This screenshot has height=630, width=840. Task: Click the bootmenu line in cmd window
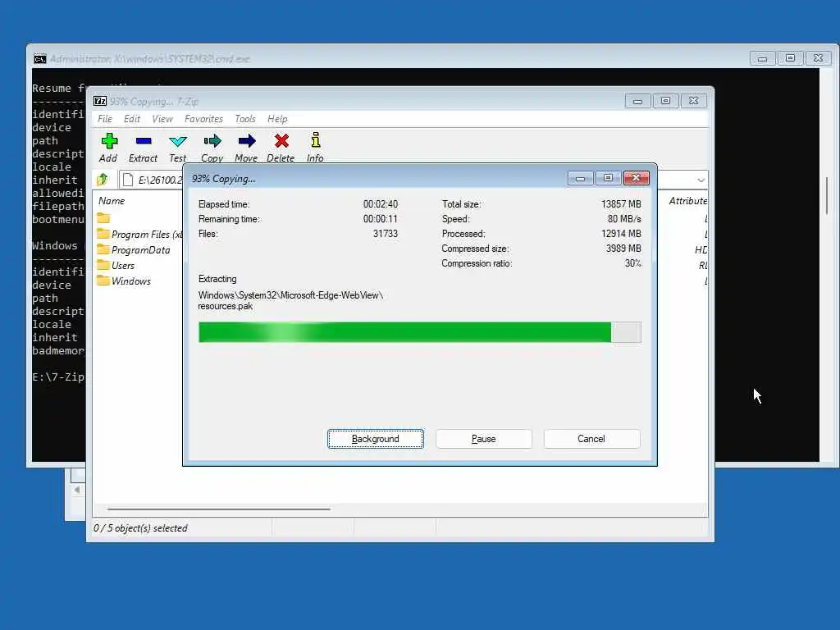coord(58,220)
